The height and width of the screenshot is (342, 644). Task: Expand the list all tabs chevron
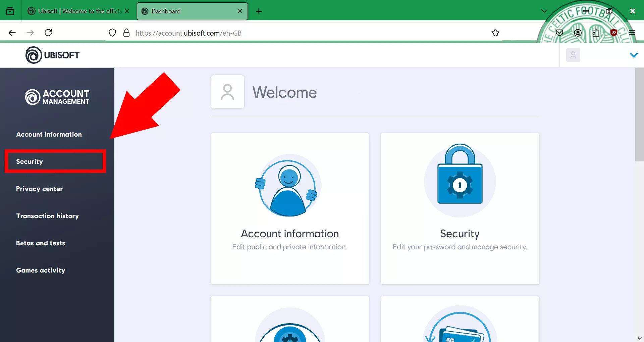544,11
